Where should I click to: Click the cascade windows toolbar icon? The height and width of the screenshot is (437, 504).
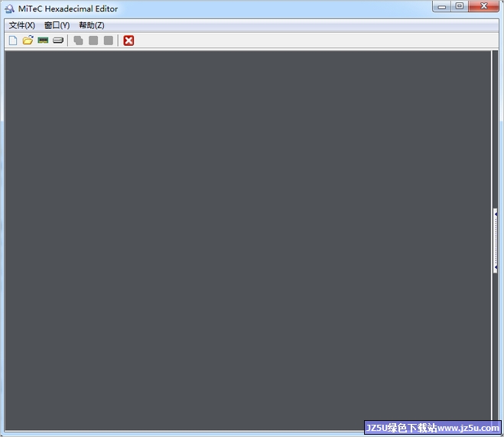pos(78,41)
